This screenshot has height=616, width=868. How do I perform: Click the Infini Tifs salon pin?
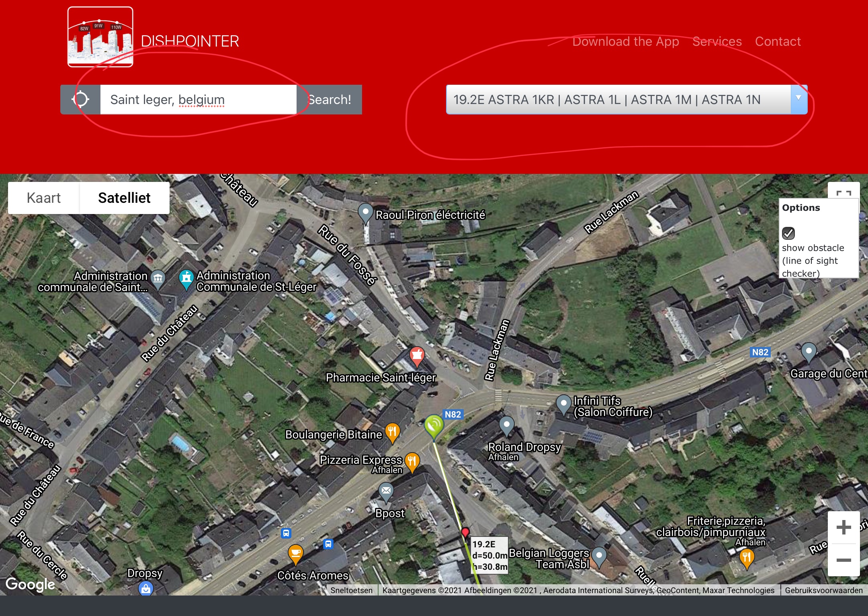tap(563, 405)
